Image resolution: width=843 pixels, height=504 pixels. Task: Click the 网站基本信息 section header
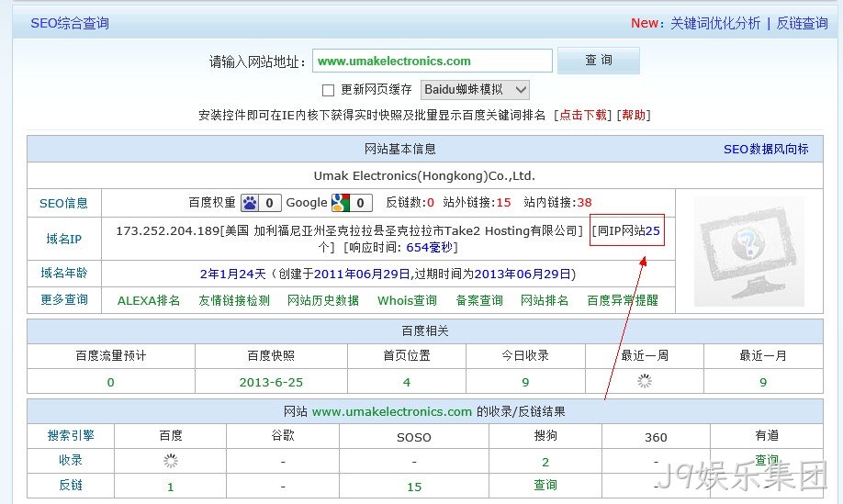coord(400,149)
